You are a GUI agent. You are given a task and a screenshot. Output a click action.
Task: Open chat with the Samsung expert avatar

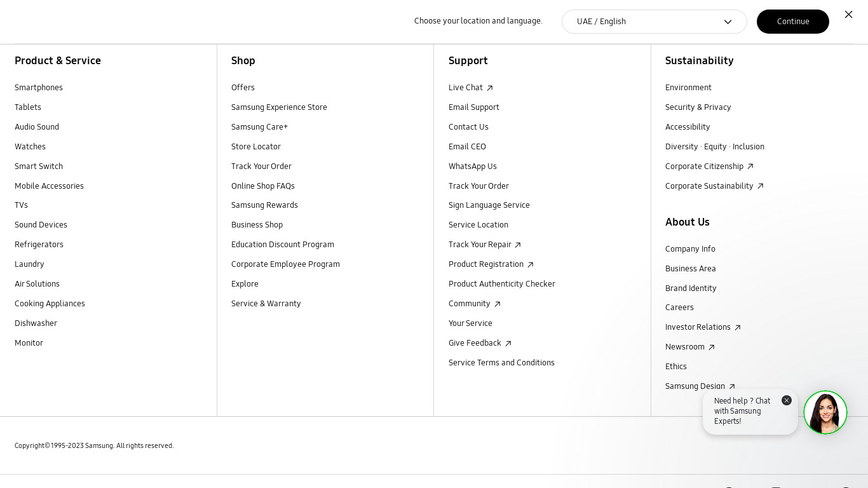825,412
